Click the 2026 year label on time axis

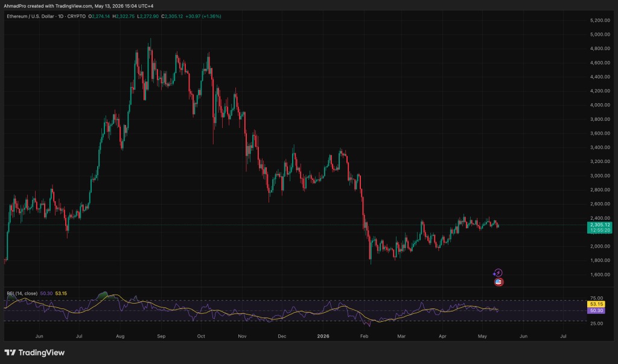(323, 336)
